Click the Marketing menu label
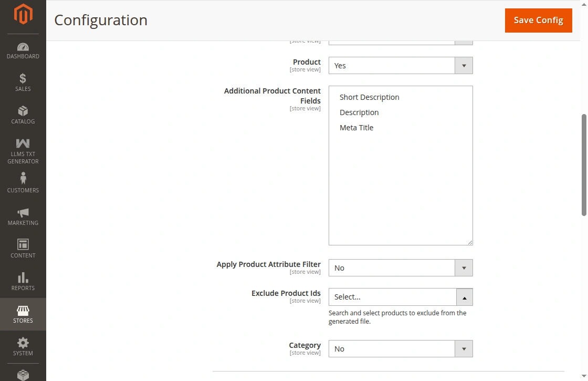This screenshot has width=588, height=381. click(x=23, y=223)
